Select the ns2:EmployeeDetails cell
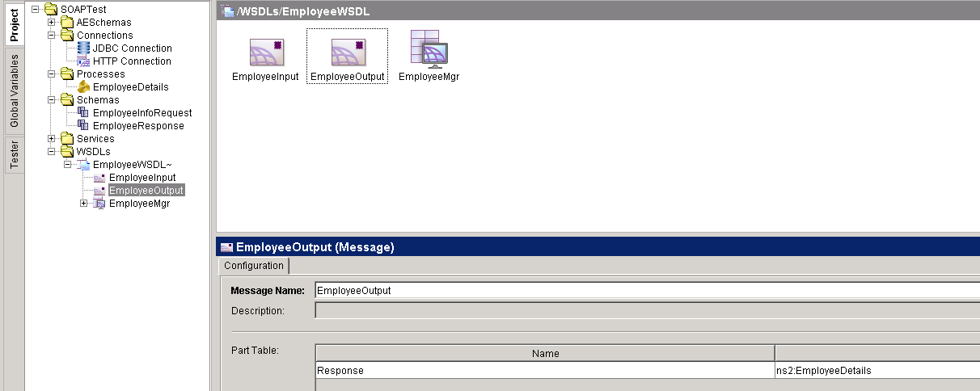Viewport: 980px width, 391px height. [877, 371]
